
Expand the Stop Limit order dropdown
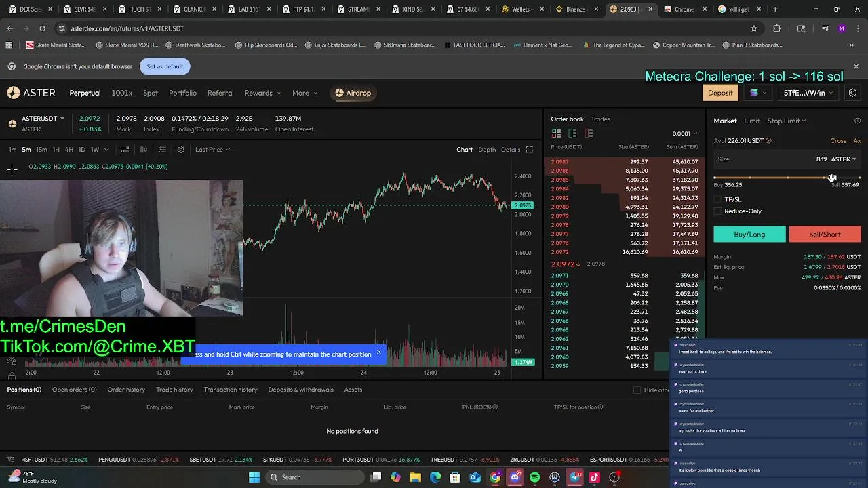point(786,121)
